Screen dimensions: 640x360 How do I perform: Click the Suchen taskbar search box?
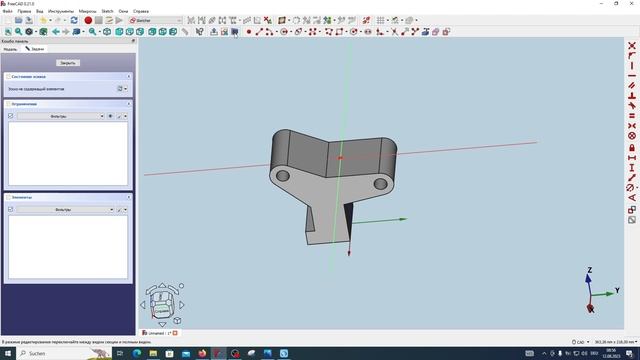click(64, 353)
